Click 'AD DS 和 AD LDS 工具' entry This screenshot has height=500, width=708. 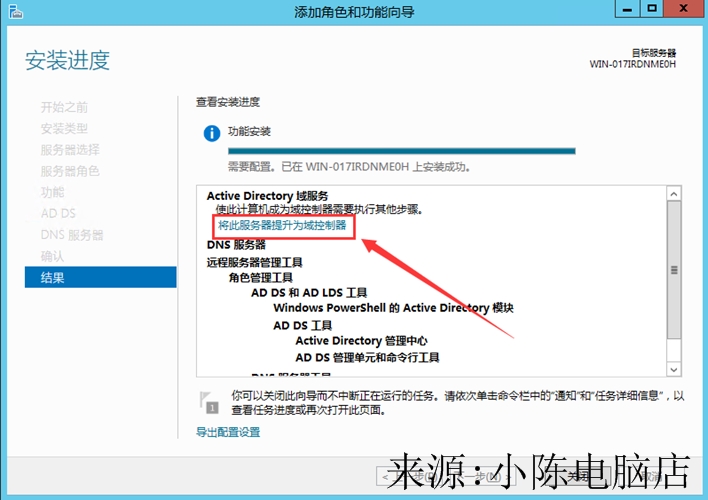309,293
